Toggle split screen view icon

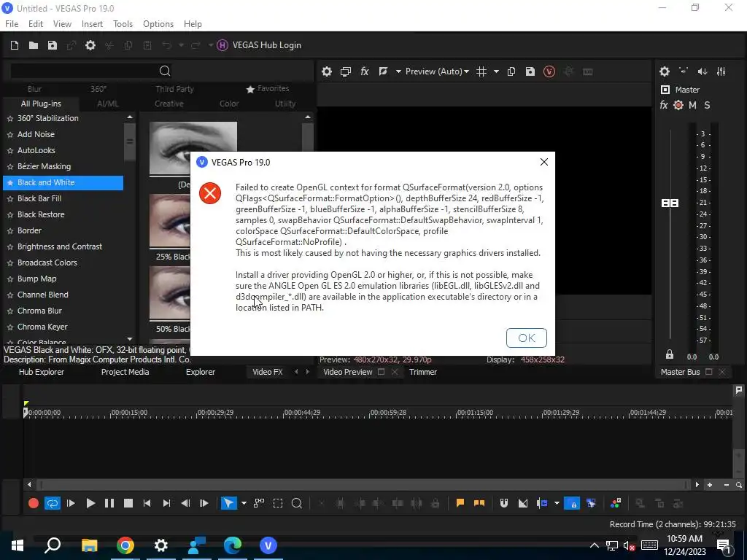click(x=383, y=71)
